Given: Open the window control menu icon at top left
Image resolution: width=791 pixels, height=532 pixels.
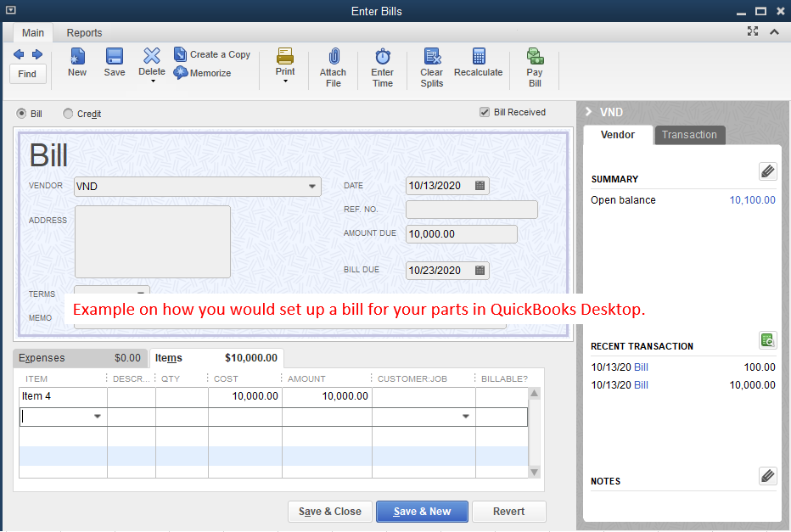Looking at the screenshot, I should [x=10, y=10].
